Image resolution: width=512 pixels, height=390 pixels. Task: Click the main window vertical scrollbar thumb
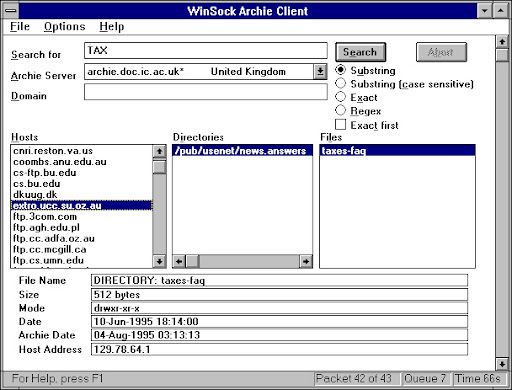[x=502, y=55]
